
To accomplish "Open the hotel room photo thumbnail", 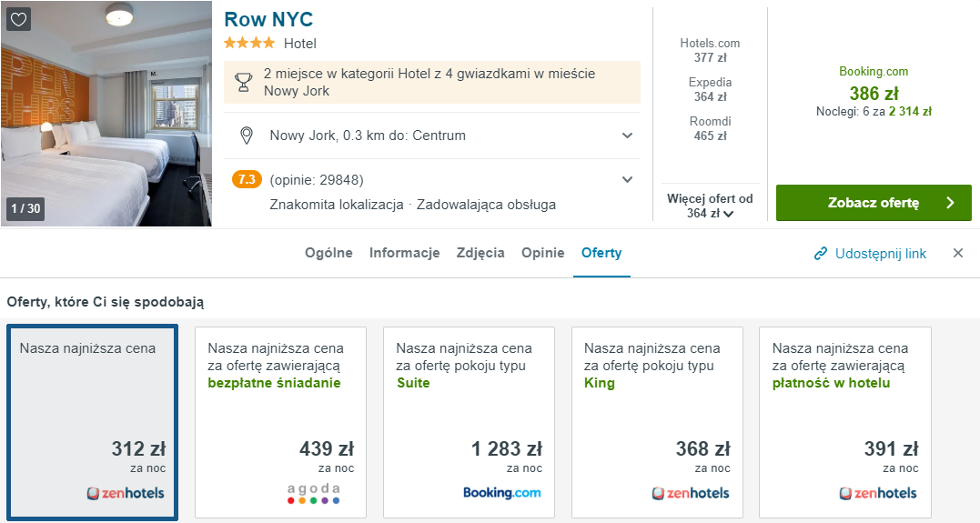I will coord(106,114).
